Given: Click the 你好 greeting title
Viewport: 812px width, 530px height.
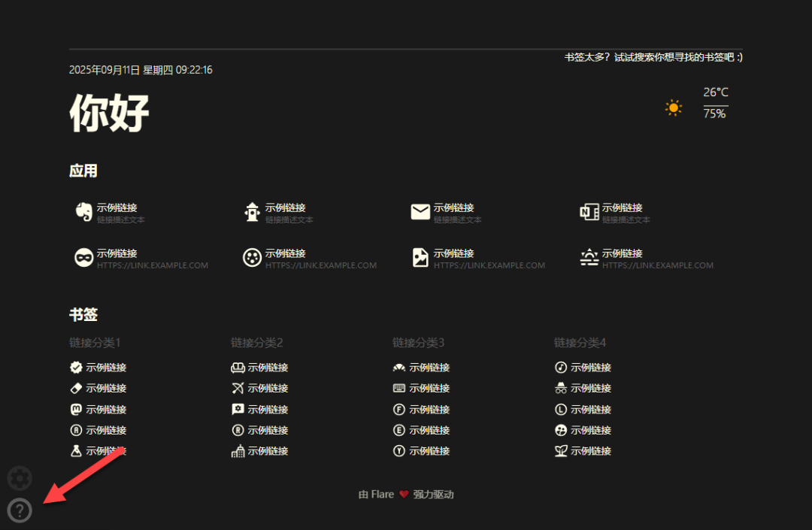Looking at the screenshot, I should pyautogui.click(x=109, y=113).
